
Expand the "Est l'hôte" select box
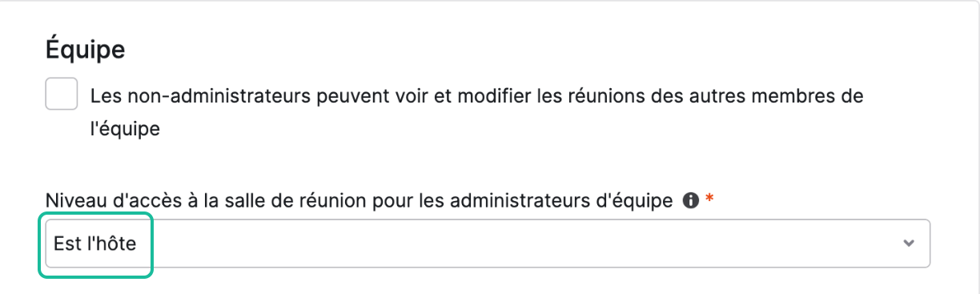coord(488,243)
